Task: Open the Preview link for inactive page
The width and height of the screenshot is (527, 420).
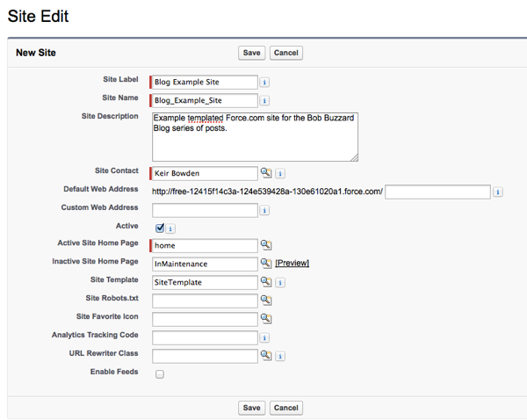Action: [292, 264]
